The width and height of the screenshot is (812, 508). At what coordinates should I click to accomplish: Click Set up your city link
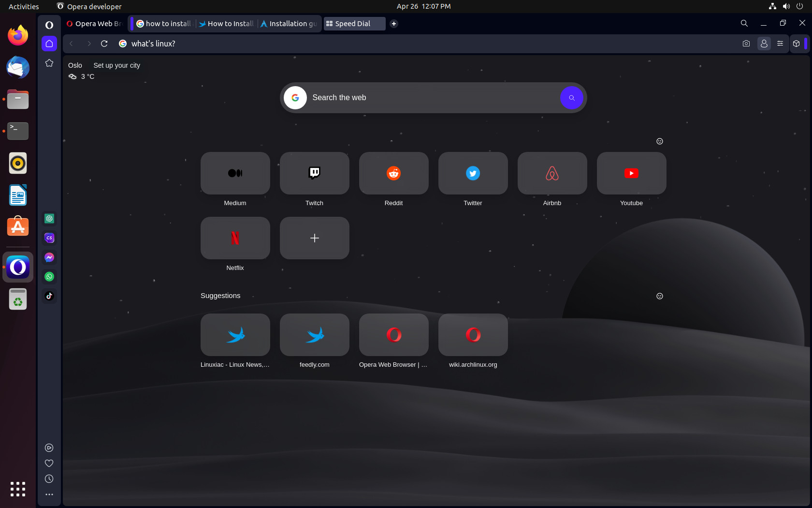(x=117, y=65)
